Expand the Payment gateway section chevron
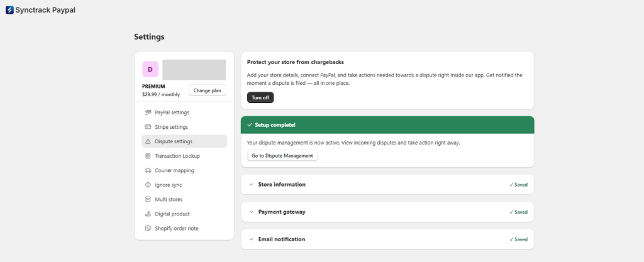The width and height of the screenshot is (644, 262). click(252, 212)
